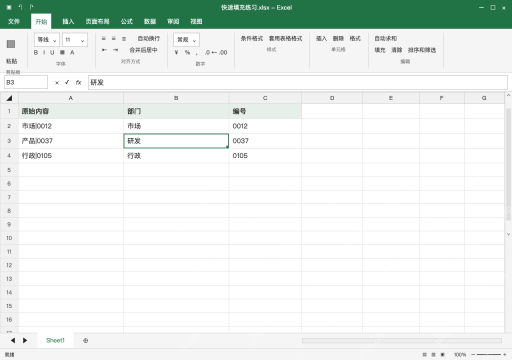The image size is (512, 360).
Task: Click the vertical scrollbar down arrow
Action: (508, 234)
